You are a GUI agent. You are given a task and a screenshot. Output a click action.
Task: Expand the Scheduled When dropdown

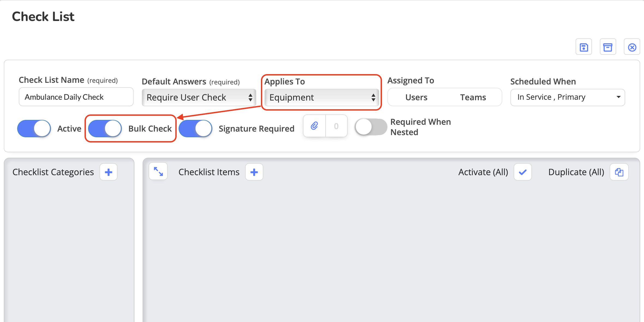click(x=567, y=97)
